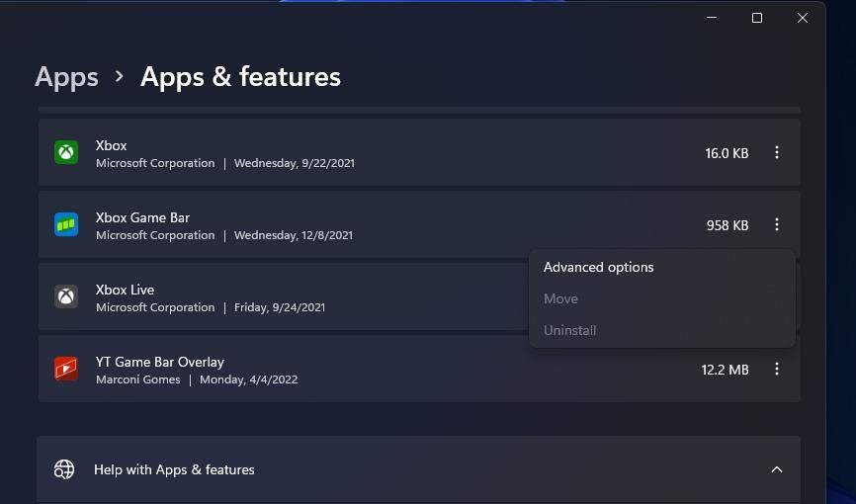856x504 pixels.
Task: Select the Xbox Live app name
Action: click(x=125, y=290)
